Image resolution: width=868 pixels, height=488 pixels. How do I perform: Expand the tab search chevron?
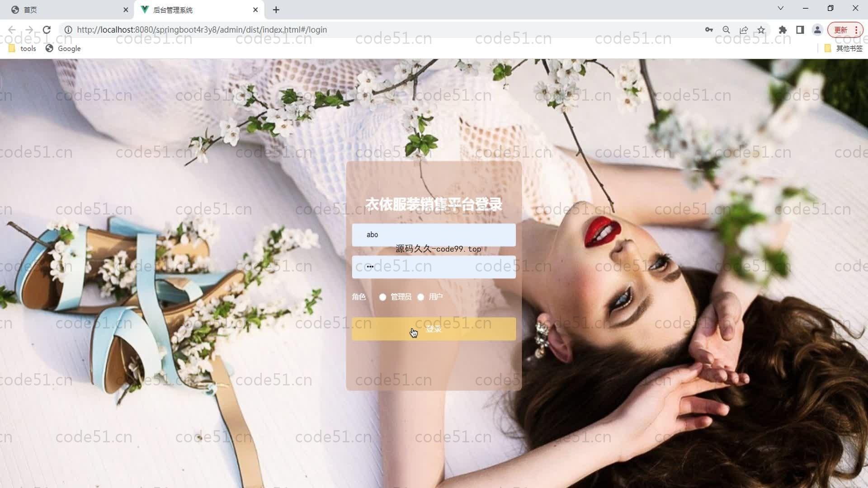(780, 8)
